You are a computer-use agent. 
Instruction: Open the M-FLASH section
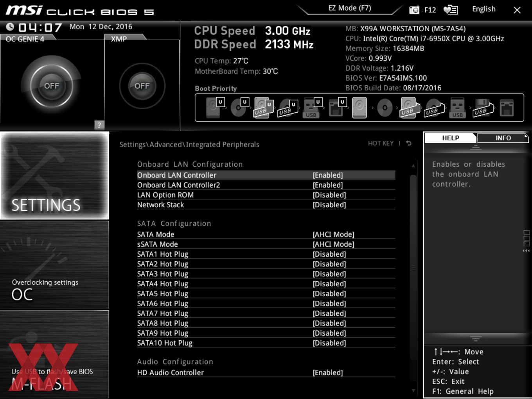coord(55,354)
